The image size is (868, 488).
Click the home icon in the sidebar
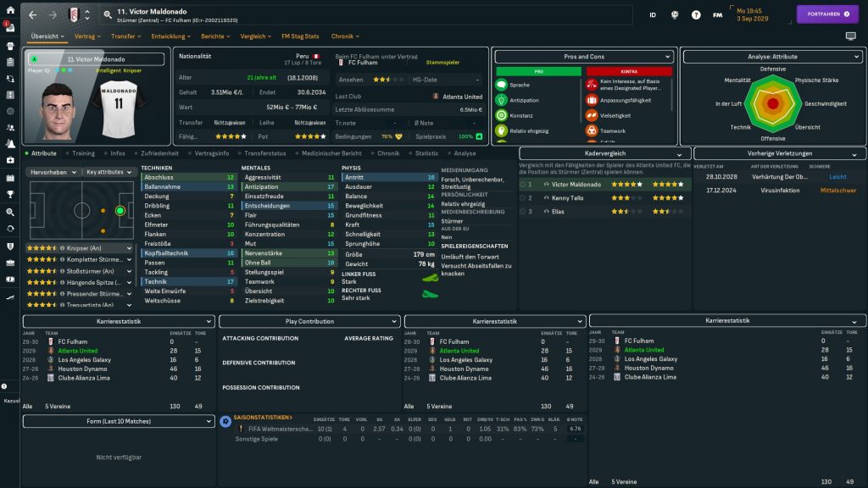10,10
